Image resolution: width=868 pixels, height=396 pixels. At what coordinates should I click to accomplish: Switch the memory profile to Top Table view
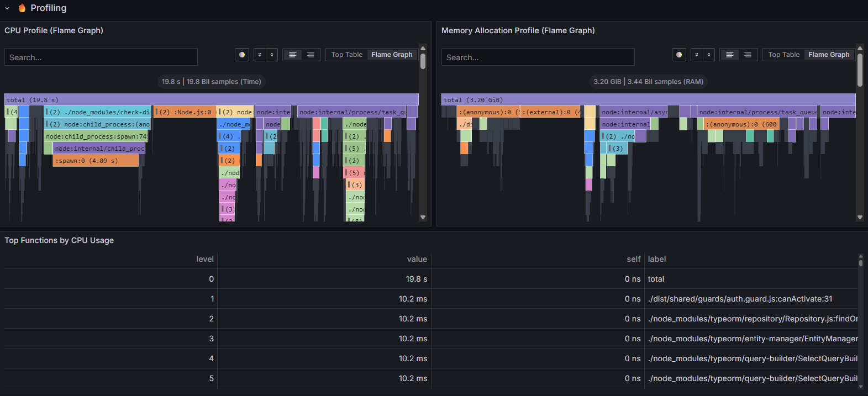click(x=784, y=55)
